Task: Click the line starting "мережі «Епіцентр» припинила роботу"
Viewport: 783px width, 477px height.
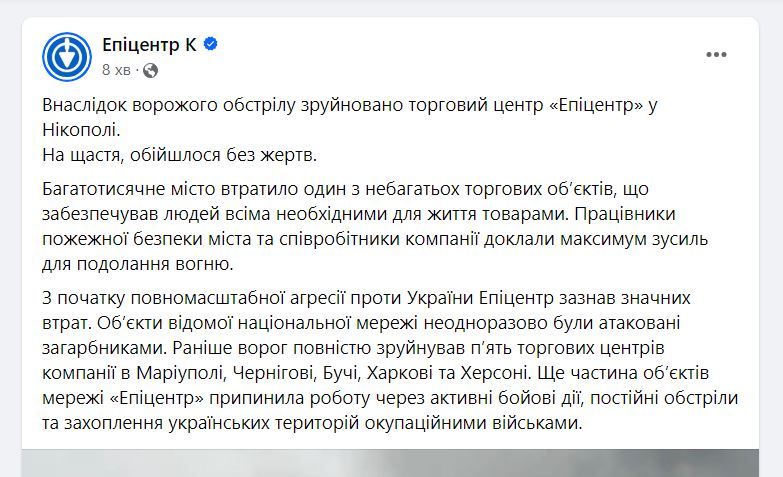Action: pos(389,398)
